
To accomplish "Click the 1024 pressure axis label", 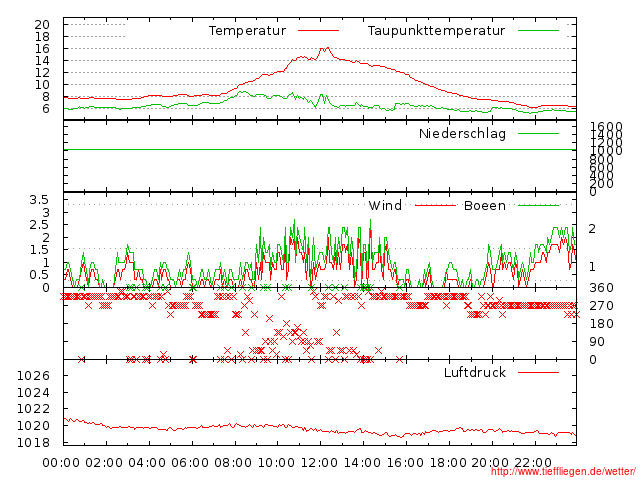I will 33,393.
